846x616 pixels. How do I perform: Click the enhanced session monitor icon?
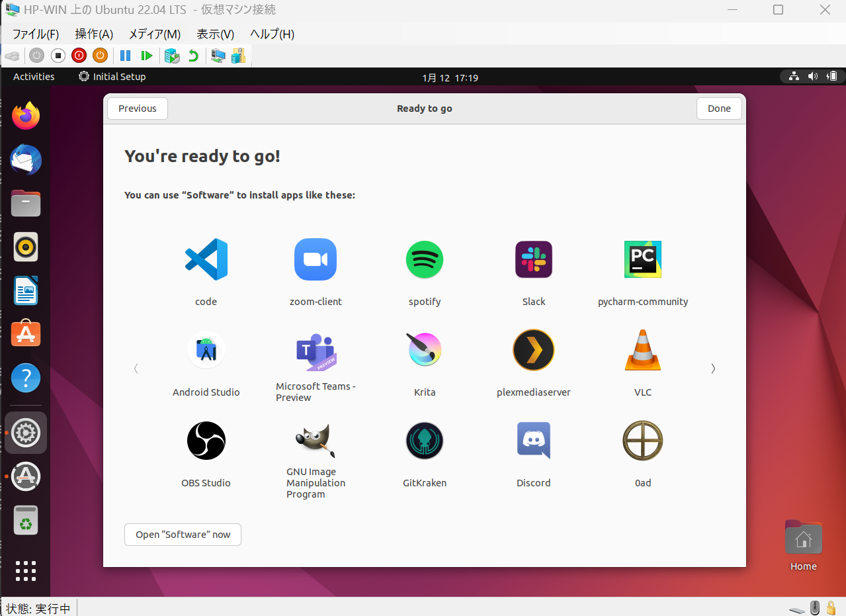coord(218,56)
